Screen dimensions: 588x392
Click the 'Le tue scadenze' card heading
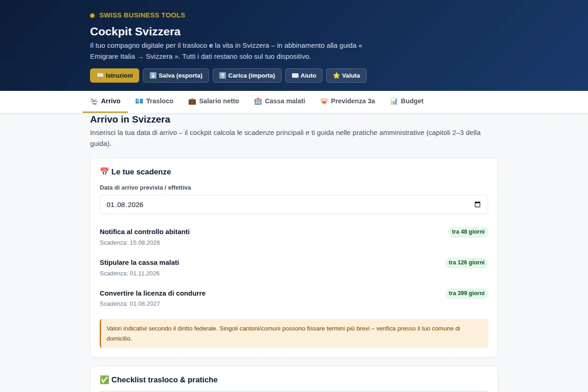[136, 172]
